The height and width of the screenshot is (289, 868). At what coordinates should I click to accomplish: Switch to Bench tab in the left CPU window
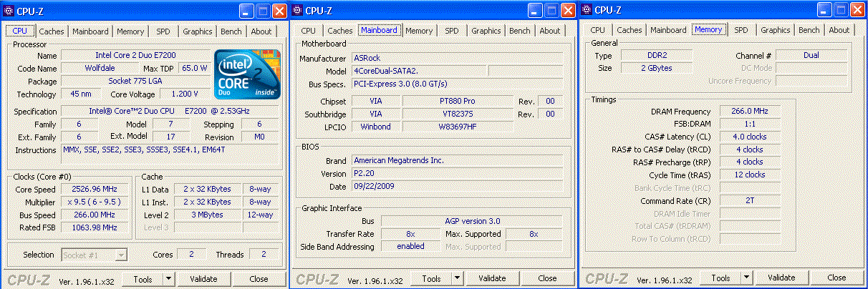pos(231,31)
